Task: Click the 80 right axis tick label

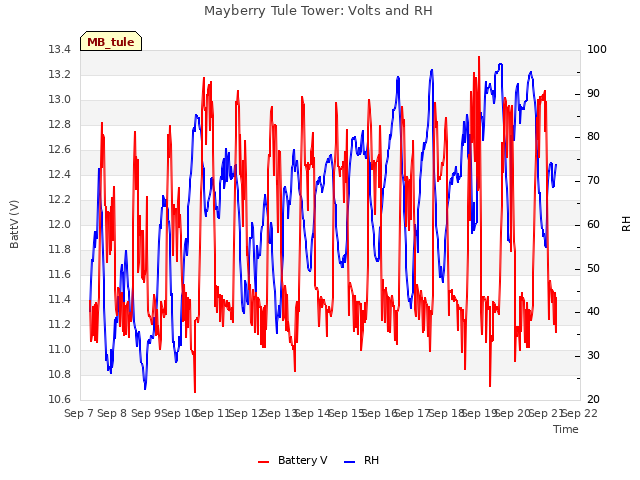Action: (593, 137)
